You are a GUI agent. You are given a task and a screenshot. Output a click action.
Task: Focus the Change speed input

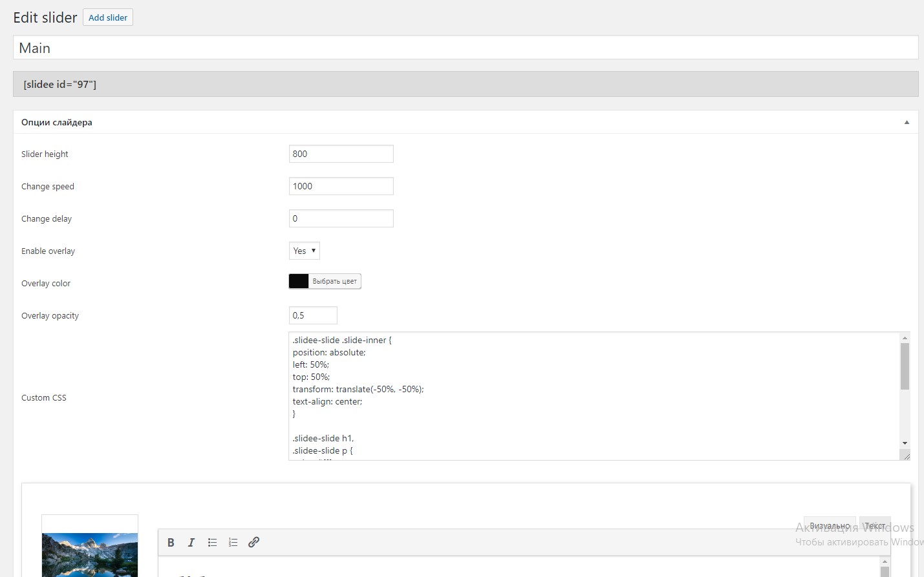pyautogui.click(x=341, y=186)
